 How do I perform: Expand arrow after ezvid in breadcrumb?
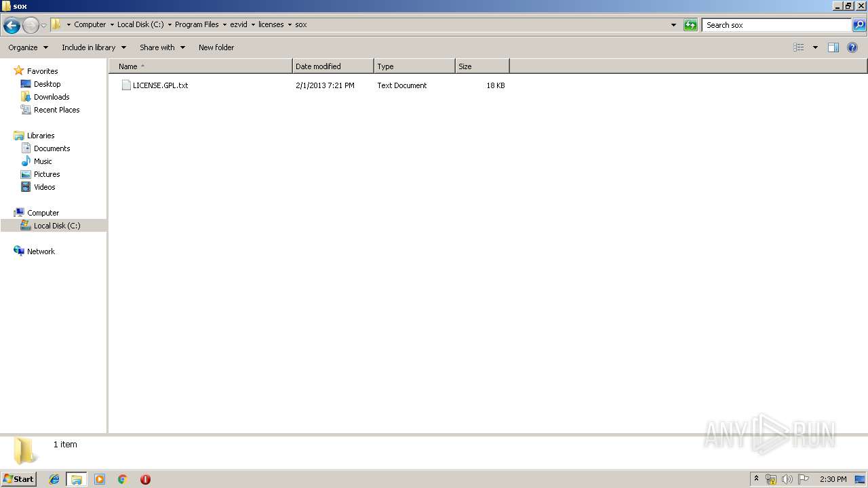point(253,24)
